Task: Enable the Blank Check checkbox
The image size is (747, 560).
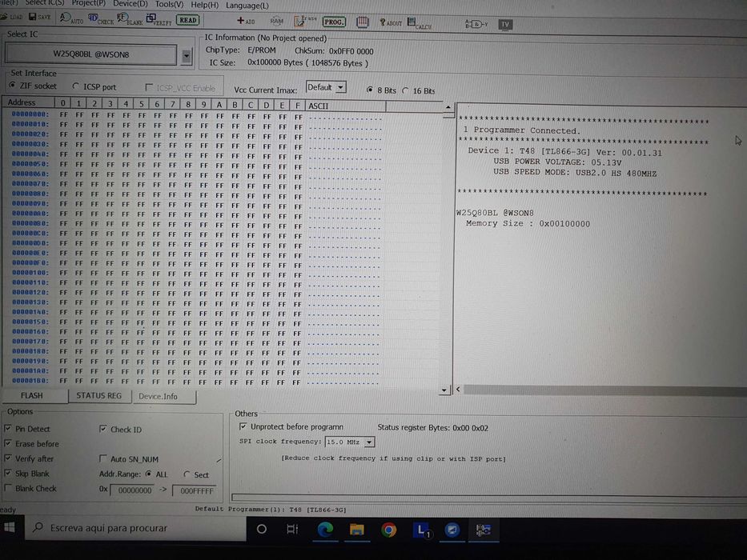Action: pyautogui.click(x=8, y=488)
